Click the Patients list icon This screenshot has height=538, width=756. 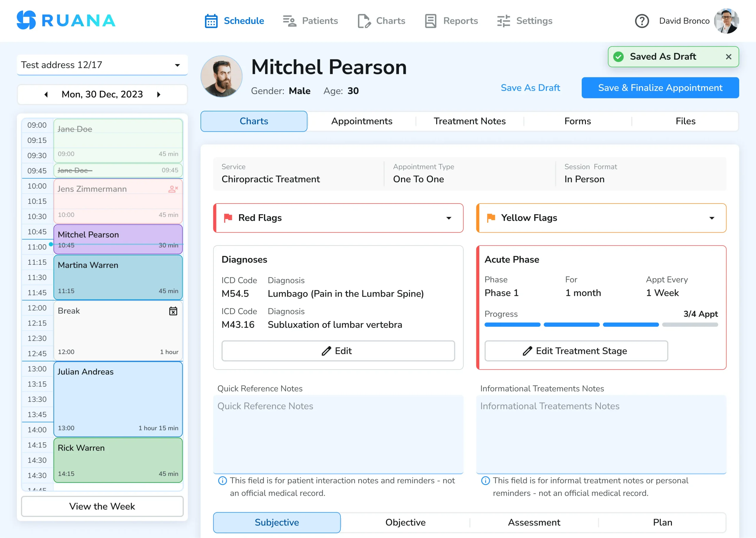[289, 21]
